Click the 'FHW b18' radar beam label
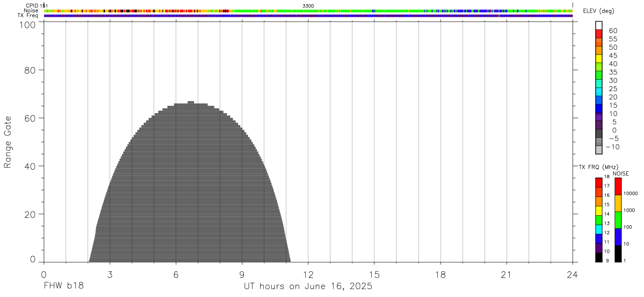 coord(63,287)
